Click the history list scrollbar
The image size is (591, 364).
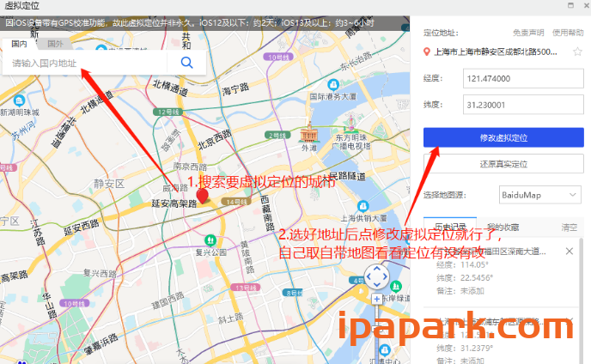[x=581, y=300]
